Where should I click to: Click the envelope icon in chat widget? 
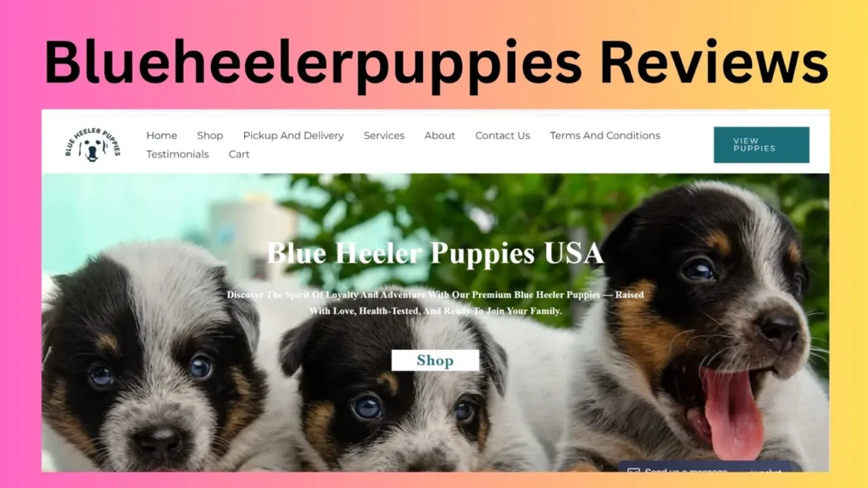pyautogui.click(x=633, y=469)
